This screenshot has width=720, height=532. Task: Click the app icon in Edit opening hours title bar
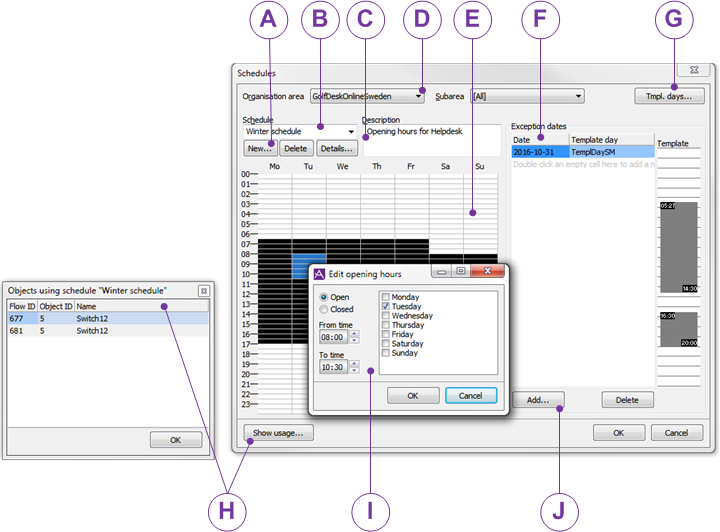tap(320, 274)
